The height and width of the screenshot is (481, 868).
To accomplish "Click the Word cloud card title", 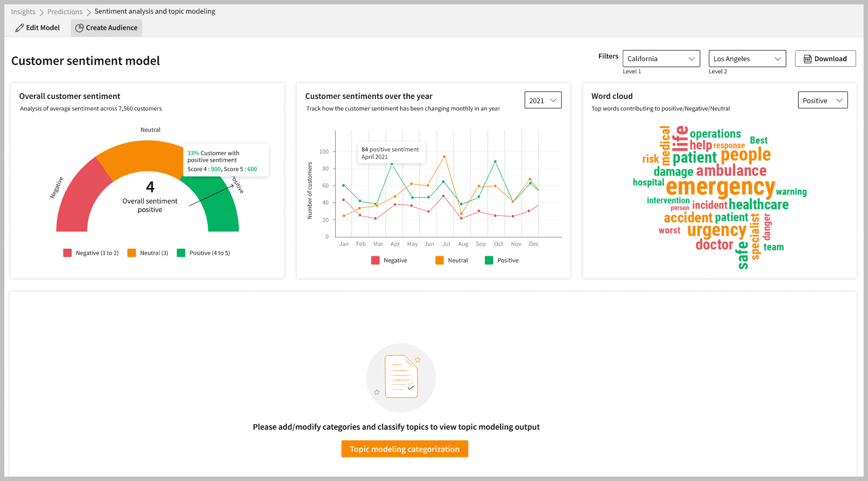I will click(x=612, y=96).
